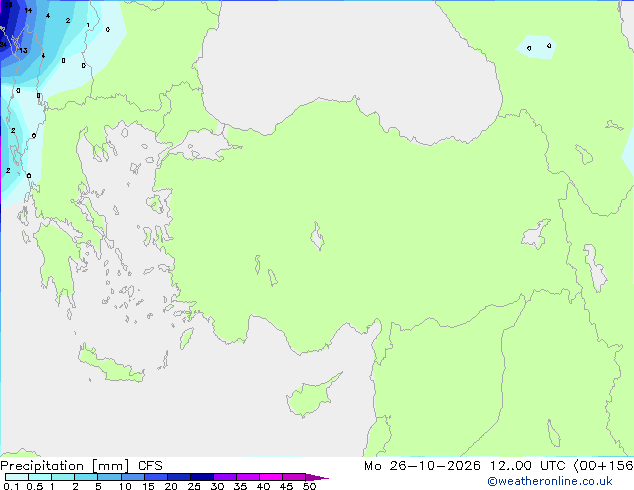Click the 5–10 mm legend color swatch
The image size is (634, 490).
109,477
